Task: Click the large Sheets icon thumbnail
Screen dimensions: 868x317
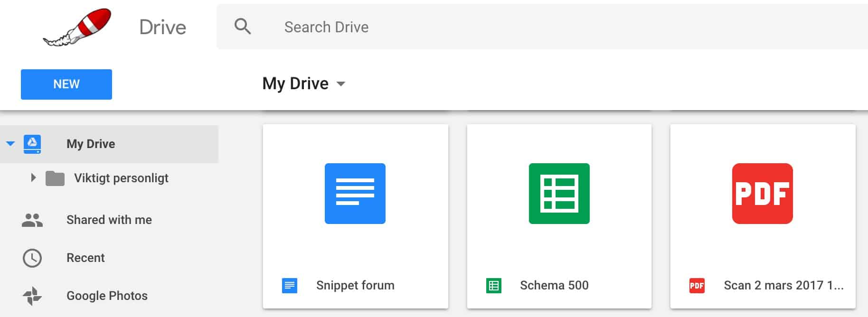Action: pos(559,194)
